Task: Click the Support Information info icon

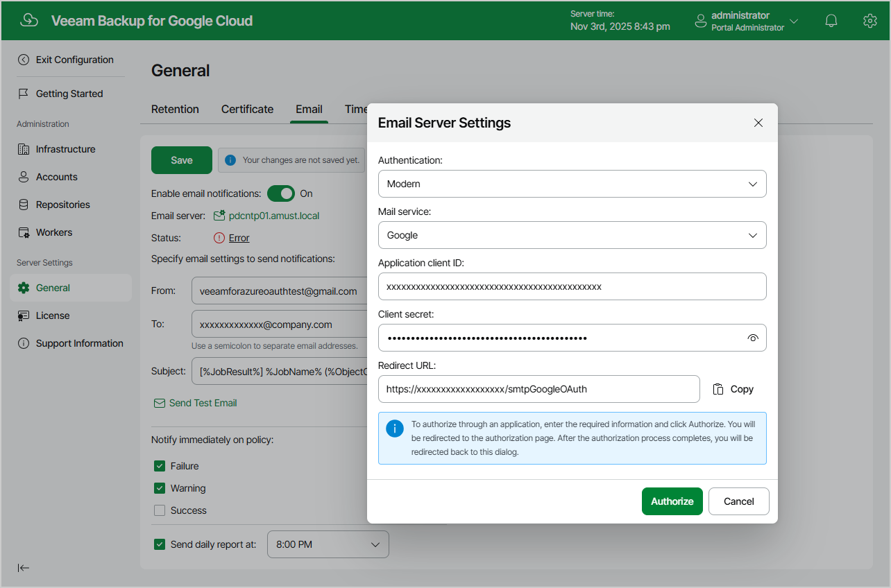Action: pos(24,343)
